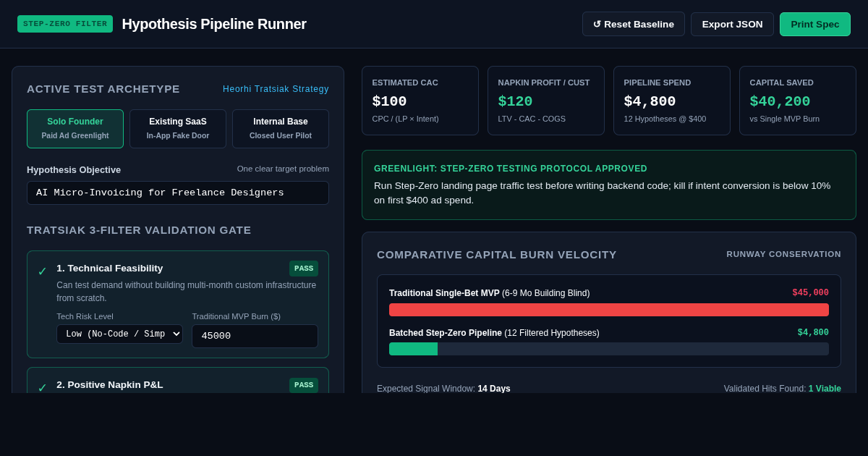
Task: Open the Print Spec action
Action: (x=815, y=24)
